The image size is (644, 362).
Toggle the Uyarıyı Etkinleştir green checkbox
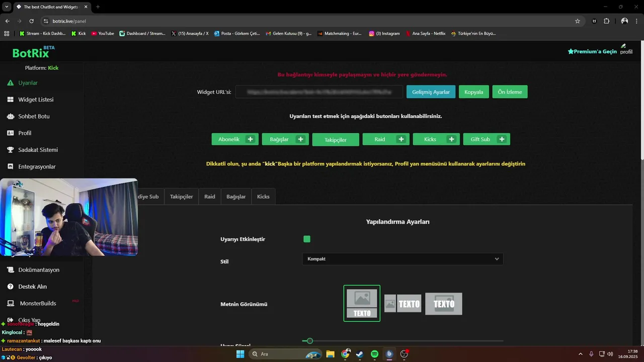click(x=307, y=239)
